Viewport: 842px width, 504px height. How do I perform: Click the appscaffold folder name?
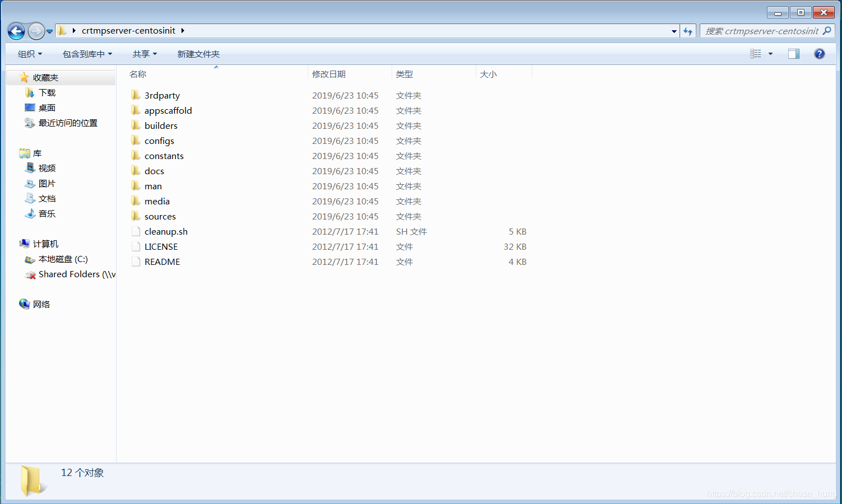168,111
